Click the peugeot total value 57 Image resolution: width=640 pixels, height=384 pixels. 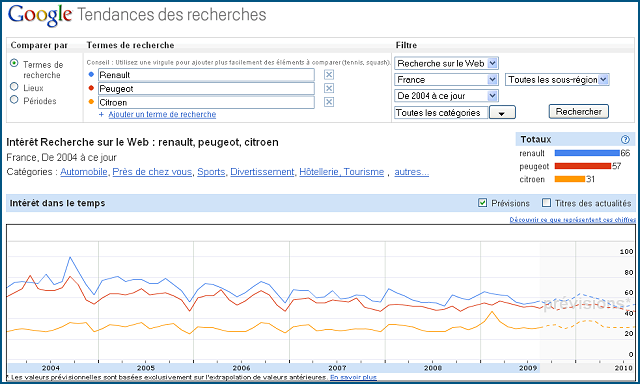[616, 166]
